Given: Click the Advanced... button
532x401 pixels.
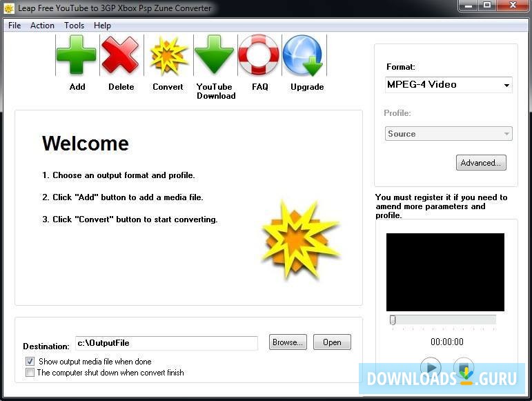Looking at the screenshot, I should pyautogui.click(x=481, y=162).
